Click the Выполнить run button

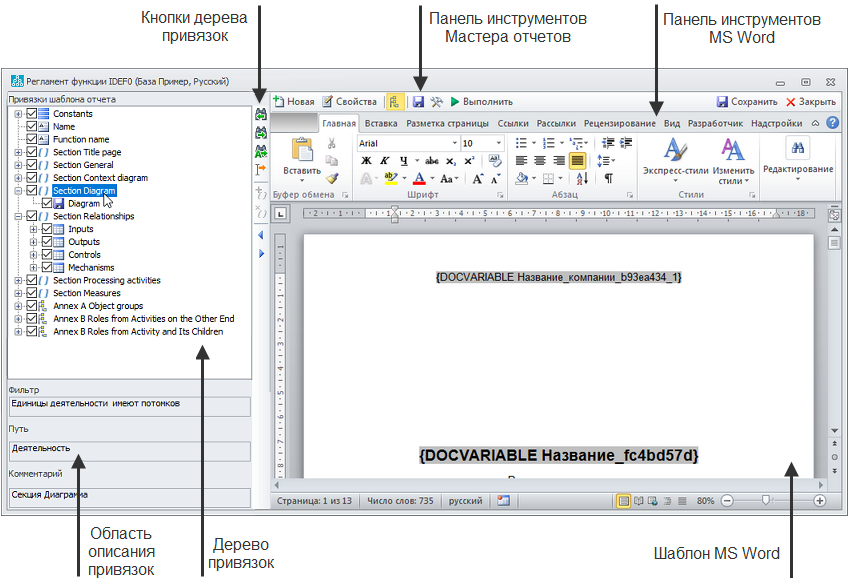tap(481, 102)
